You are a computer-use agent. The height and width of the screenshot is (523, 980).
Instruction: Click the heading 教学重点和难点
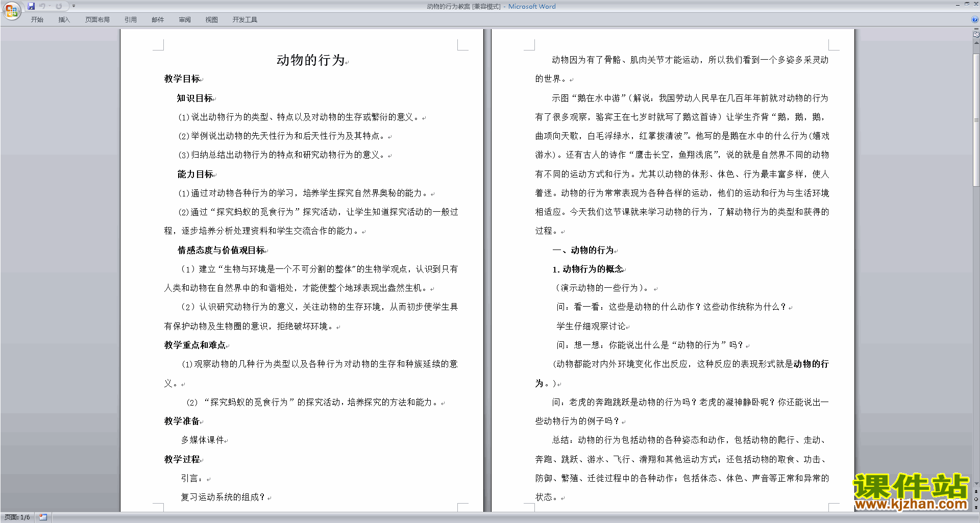tap(195, 345)
